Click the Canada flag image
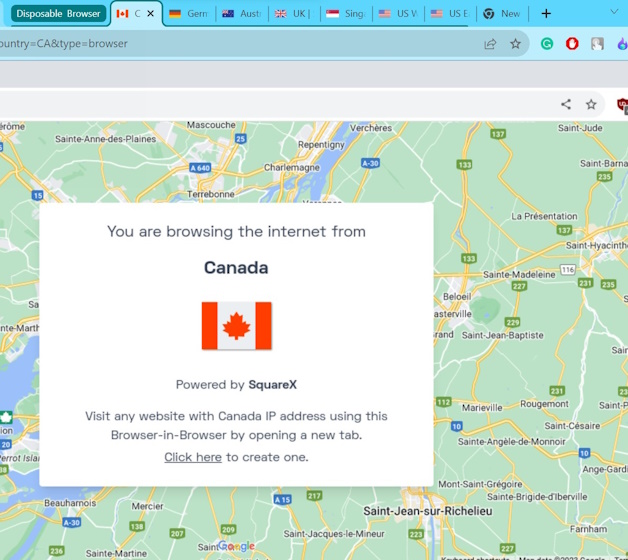 pyautogui.click(x=236, y=326)
